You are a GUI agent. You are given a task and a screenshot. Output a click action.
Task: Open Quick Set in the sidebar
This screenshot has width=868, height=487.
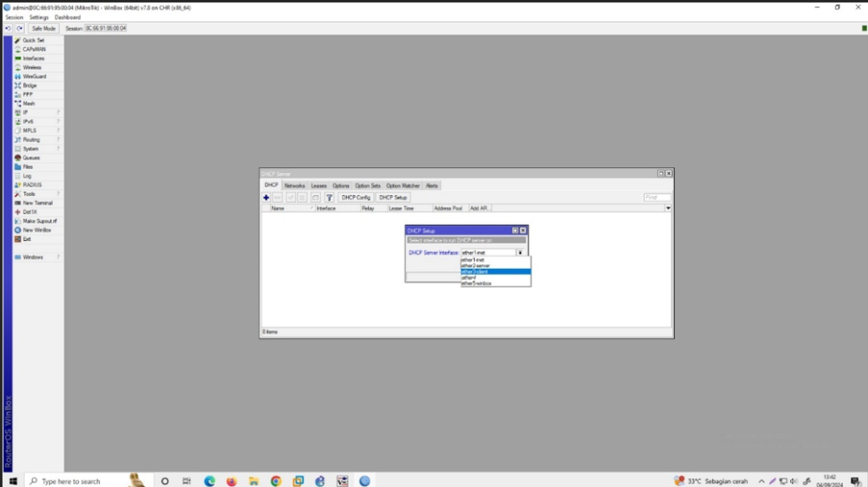[38, 41]
